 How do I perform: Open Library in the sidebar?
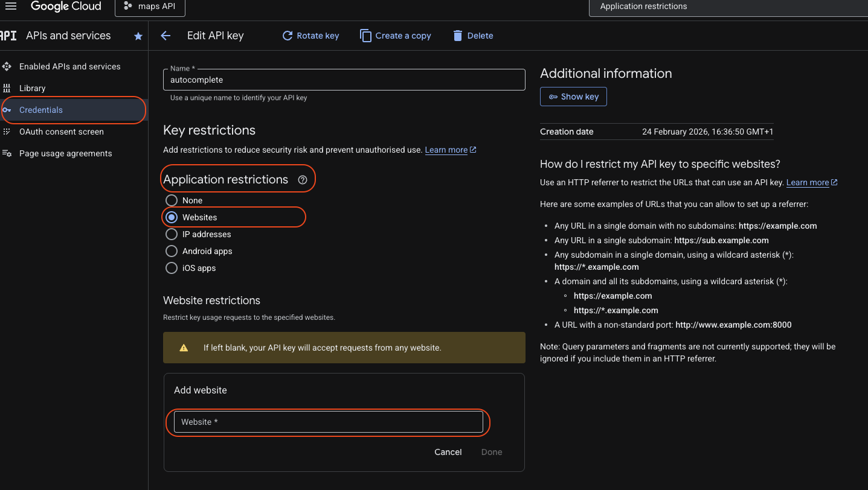pyautogui.click(x=32, y=88)
